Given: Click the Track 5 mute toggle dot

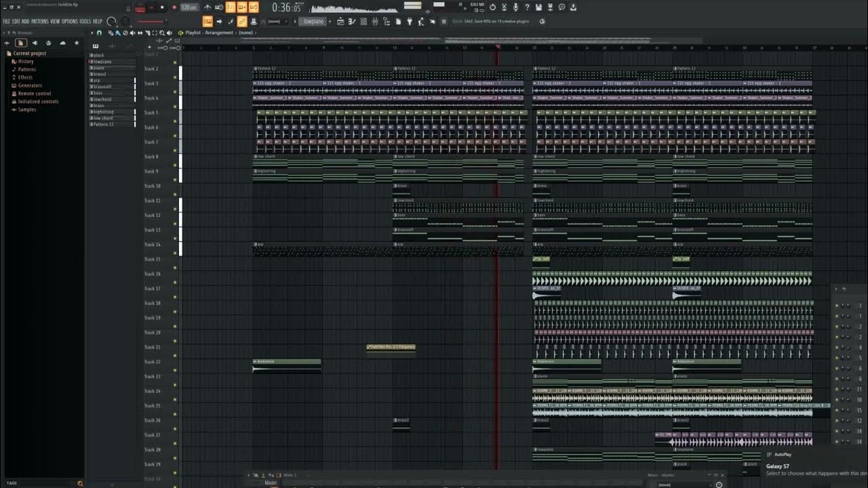Looking at the screenshot, I should [175, 121].
